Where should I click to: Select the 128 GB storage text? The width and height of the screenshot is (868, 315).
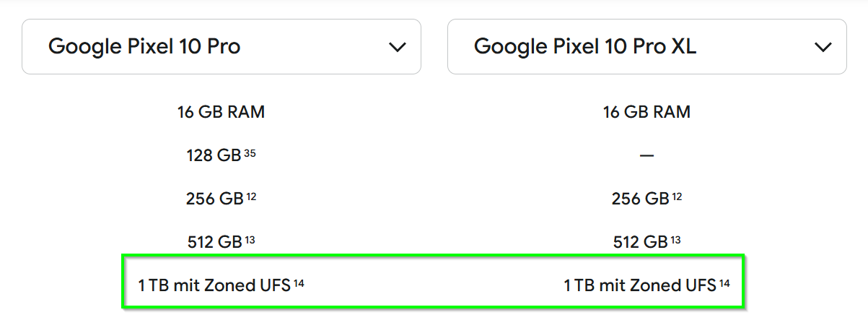[214, 155]
